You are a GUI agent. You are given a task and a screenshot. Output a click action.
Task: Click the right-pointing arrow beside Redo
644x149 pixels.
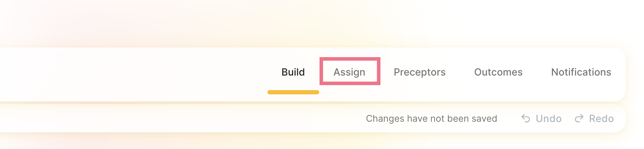579,118
